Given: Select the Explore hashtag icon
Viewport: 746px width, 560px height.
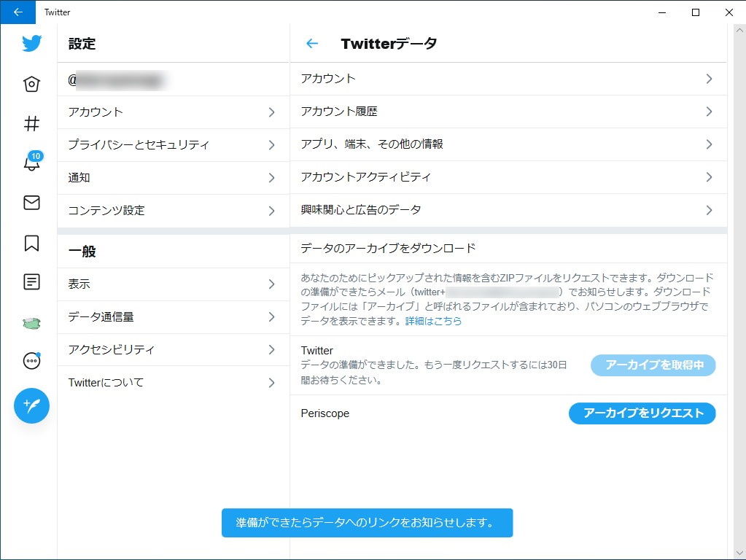Looking at the screenshot, I should click(x=31, y=123).
